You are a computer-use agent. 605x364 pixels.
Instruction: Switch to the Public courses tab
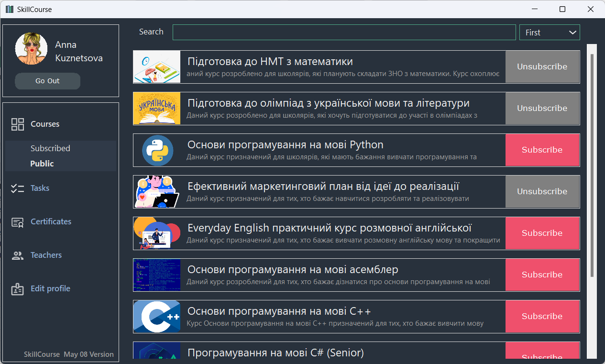coord(41,163)
